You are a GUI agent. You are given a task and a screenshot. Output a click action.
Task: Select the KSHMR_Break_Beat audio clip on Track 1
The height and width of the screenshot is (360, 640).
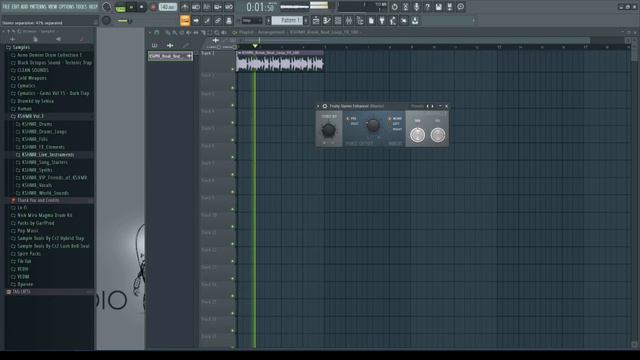click(x=280, y=61)
